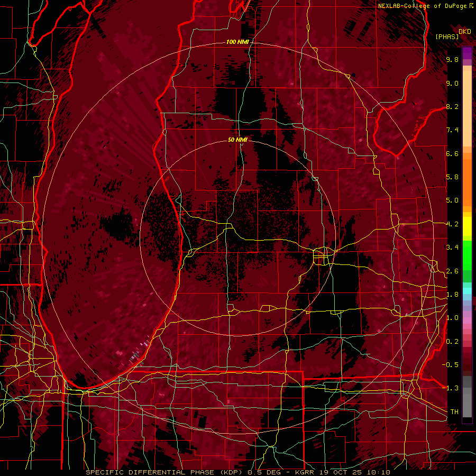This screenshot has width=476, height=476.
Task: Click the yellow segment of the color bar
Action: point(467,226)
